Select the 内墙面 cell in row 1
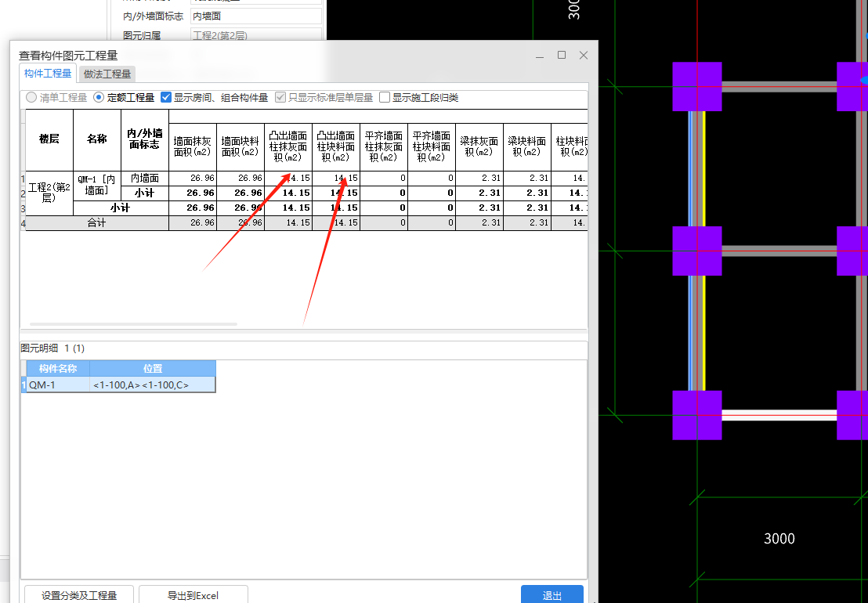This screenshot has height=603, width=868. (144, 178)
